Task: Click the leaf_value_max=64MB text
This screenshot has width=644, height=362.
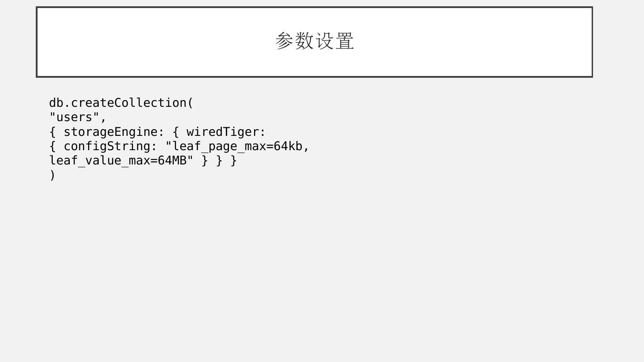Action: coord(117,160)
